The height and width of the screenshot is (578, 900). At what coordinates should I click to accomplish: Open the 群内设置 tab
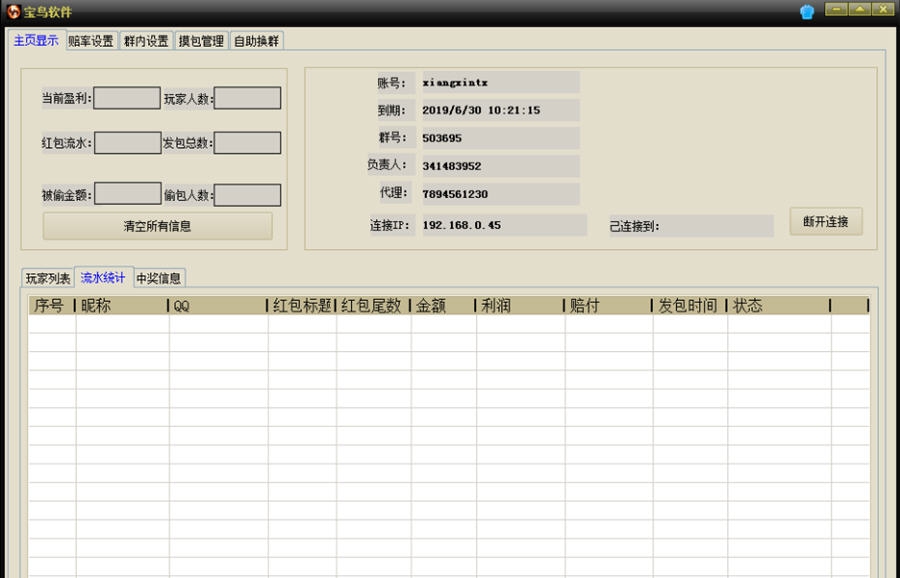148,41
